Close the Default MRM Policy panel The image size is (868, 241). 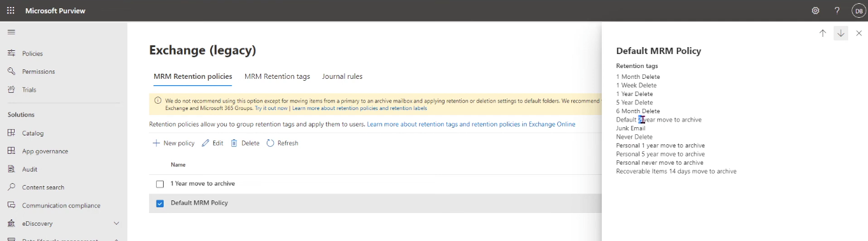pyautogui.click(x=859, y=33)
